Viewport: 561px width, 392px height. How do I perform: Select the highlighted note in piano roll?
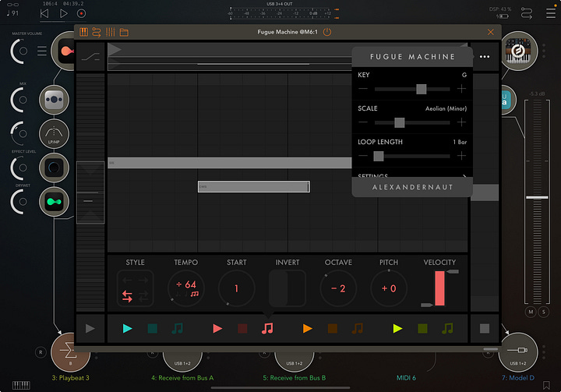[x=254, y=186]
